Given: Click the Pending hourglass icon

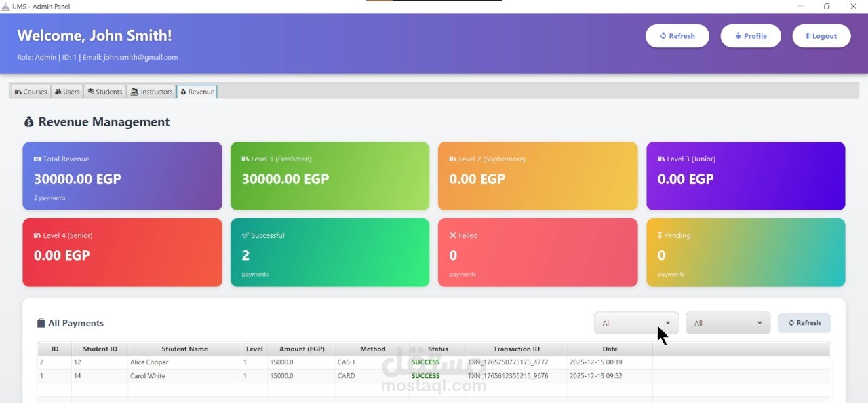Looking at the screenshot, I should tap(660, 235).
